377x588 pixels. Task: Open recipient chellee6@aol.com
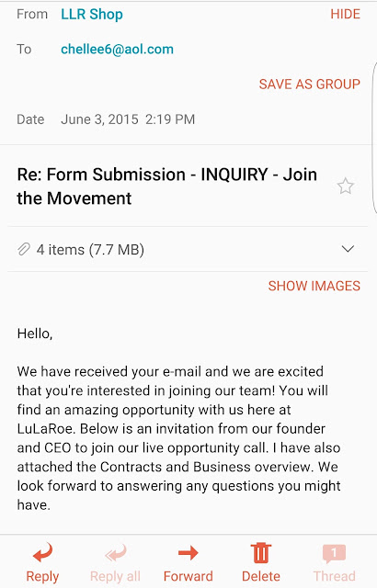117,49
